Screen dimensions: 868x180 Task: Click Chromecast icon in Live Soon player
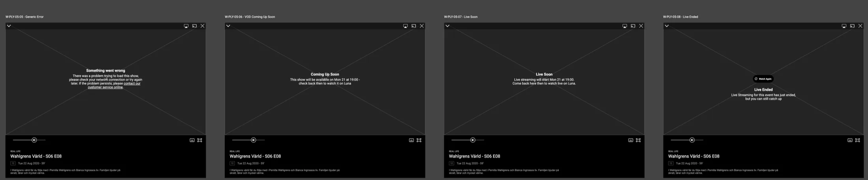[x=633, y=26]
